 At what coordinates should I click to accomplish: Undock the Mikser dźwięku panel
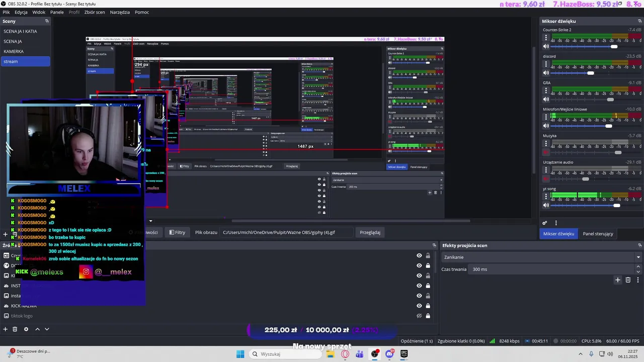(x=639, y=21)
